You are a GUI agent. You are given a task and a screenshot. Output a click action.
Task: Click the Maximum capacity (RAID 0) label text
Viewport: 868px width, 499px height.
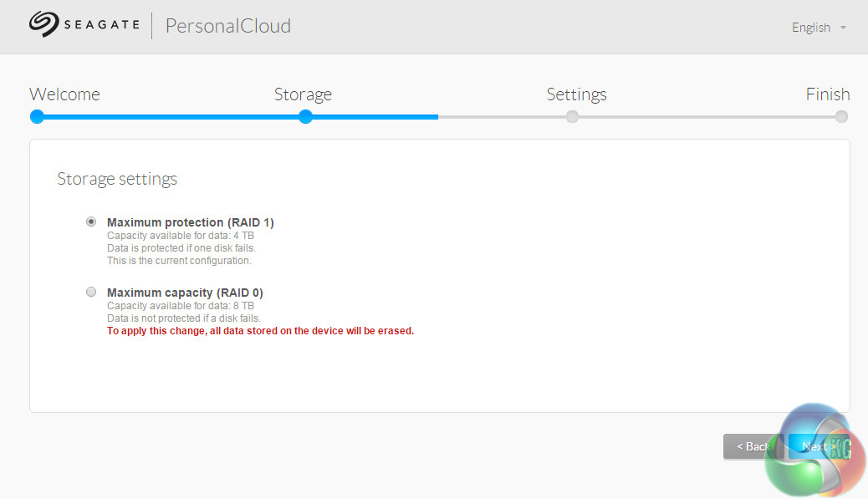(x=185, y=293)
